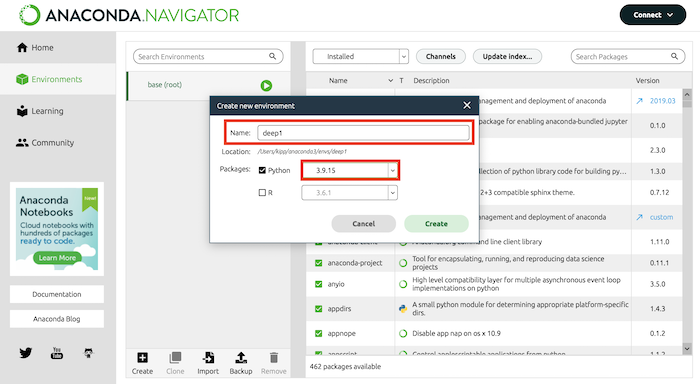Viewport: 700px width, 384px height.
Task: Click the Create environment toolbar icon
Action: [142, 363]
